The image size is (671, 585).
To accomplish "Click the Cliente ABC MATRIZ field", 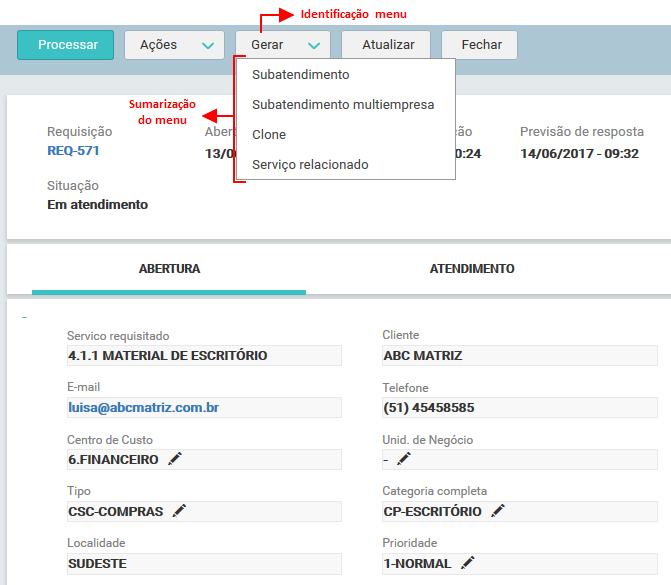I will (x=520, y=356).
